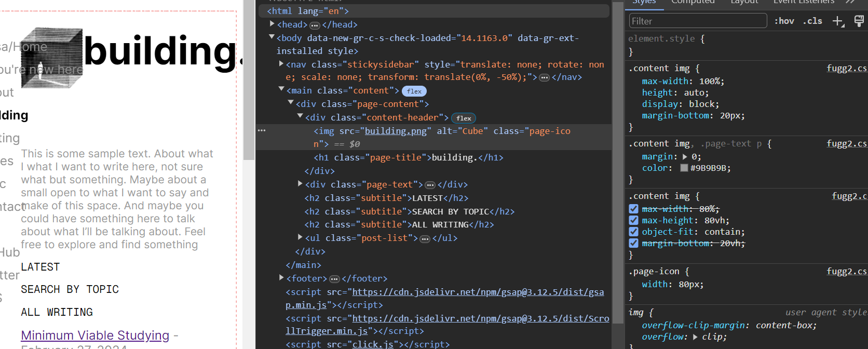Switch to the Styles tab
The image size is (868, 349).
click(x=644, y=2)
